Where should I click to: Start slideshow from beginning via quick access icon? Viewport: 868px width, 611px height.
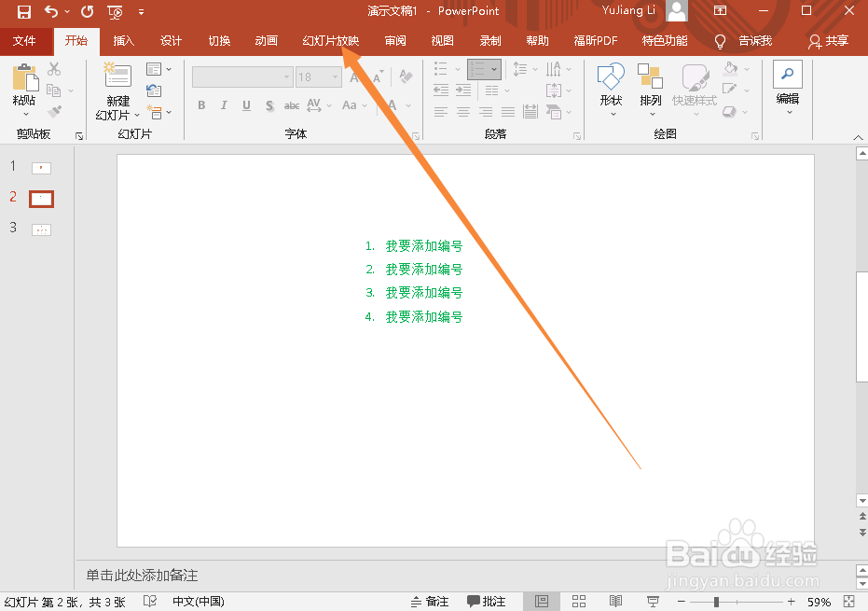click(116, 11)
